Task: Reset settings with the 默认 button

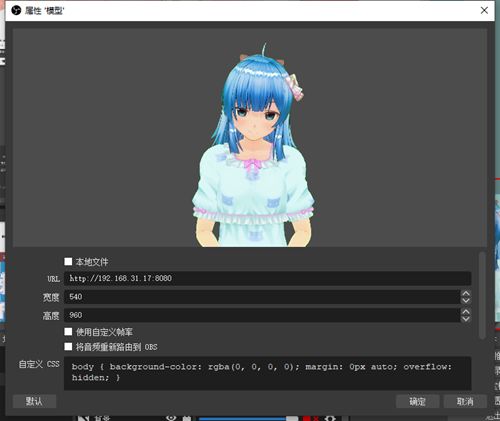Action: (x=34, y=401)
